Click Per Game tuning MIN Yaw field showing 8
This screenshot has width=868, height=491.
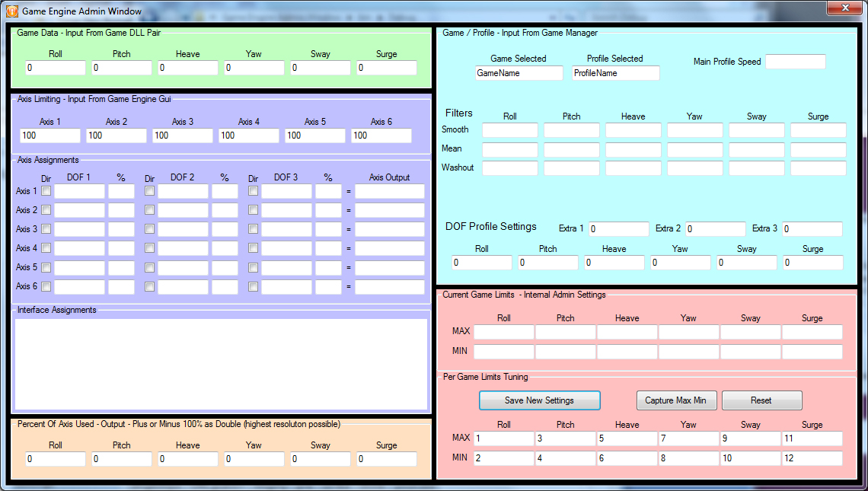point(688,458)
